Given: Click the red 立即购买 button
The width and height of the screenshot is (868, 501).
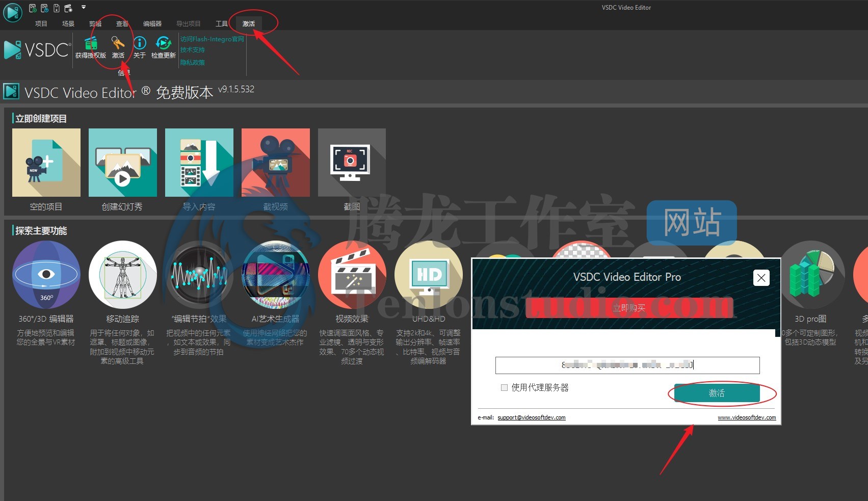Looking at the screenshot, I should pos(629,308).
